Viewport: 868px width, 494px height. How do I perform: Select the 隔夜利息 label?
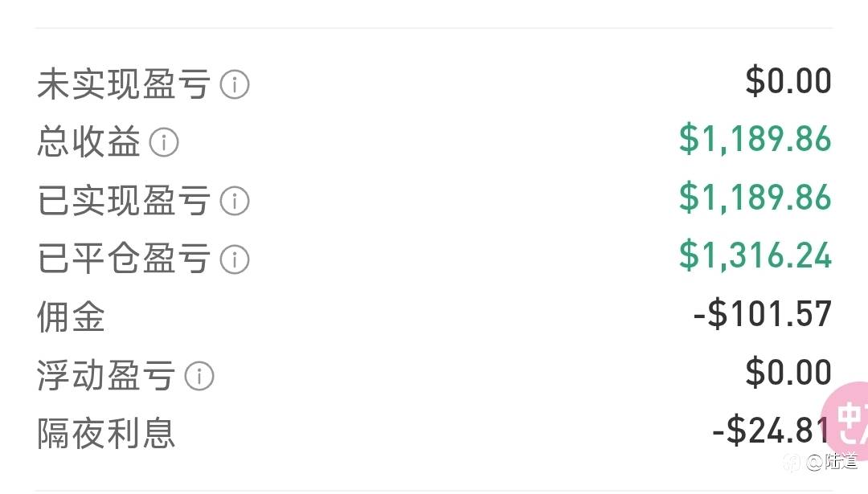click(x=106, y=434)
